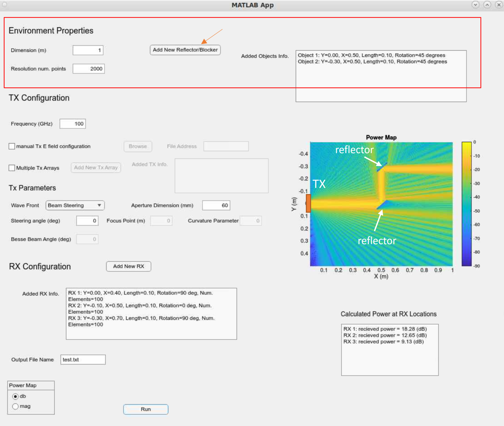Click the Dimension (m) input field

point(88,50)
